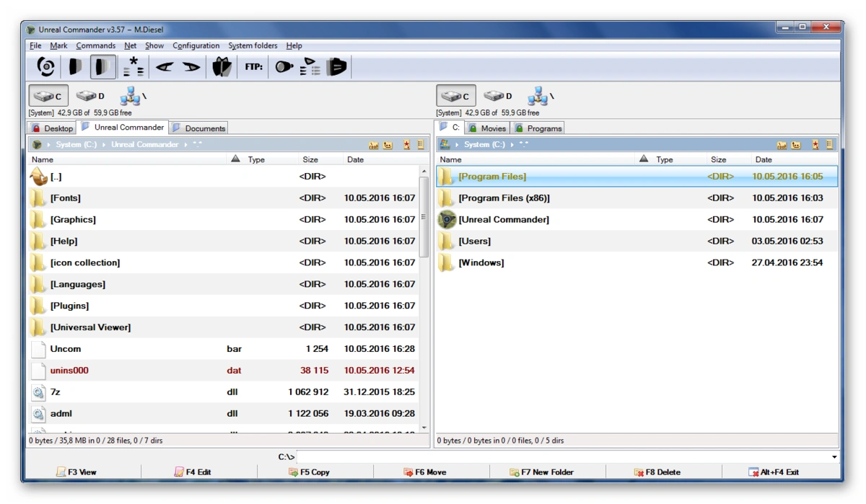Click parent folder icon in right path bar
The width and height of the screenshot is (866, 504).
796,145
